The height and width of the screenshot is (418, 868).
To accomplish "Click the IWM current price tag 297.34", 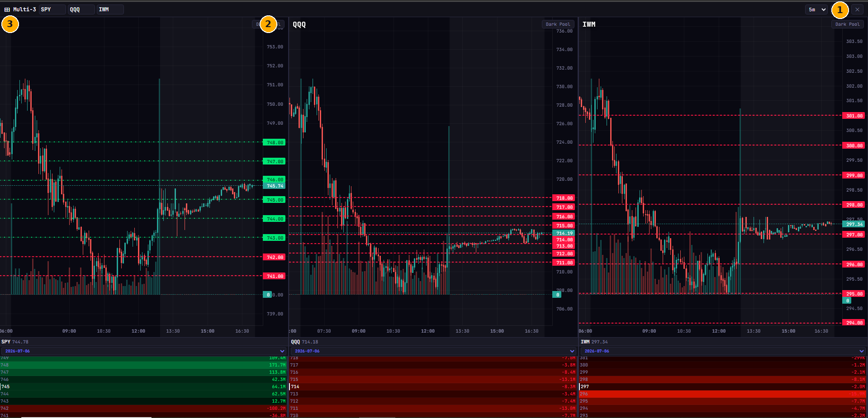I will point(854,224).
